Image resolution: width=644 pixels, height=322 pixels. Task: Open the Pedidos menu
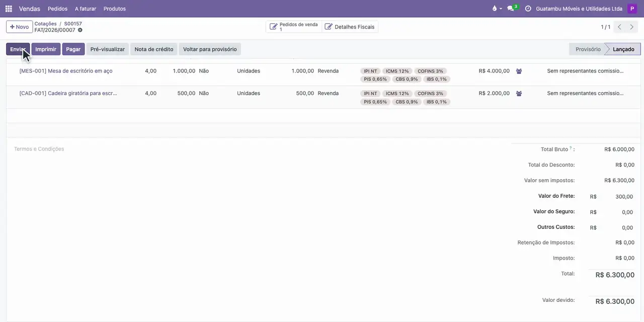57,9
